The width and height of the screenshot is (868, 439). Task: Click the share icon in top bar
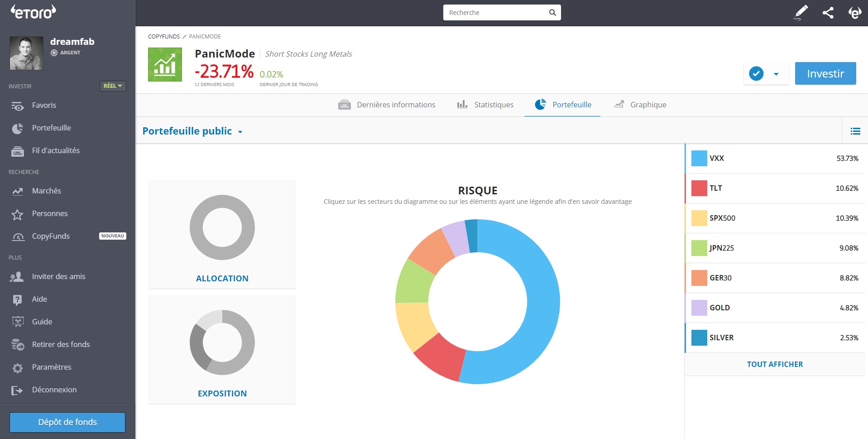pos(828,13)
